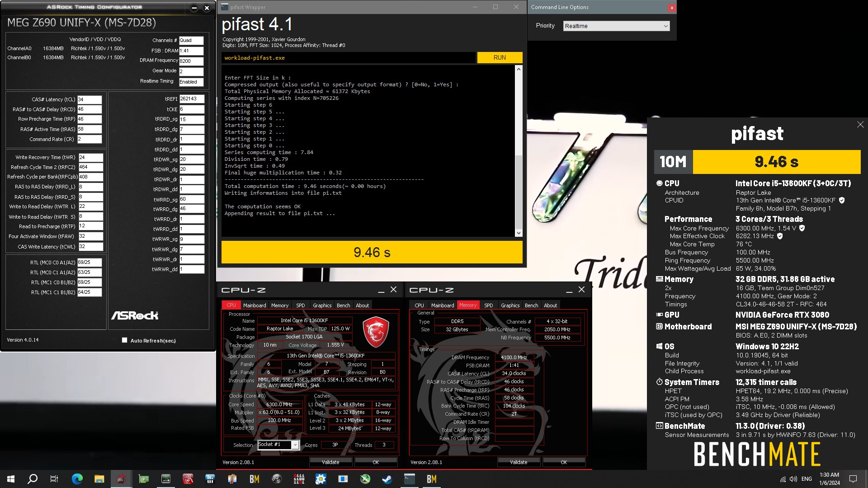Click the RUN button in pifast Wrapper

tap(500, 57)
